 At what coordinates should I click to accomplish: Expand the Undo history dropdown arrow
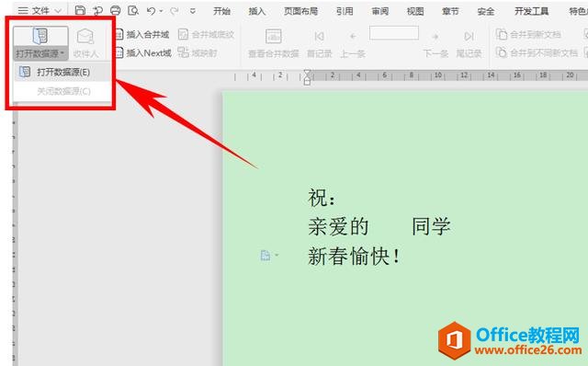pyautogui.click(x=162, y=11)
